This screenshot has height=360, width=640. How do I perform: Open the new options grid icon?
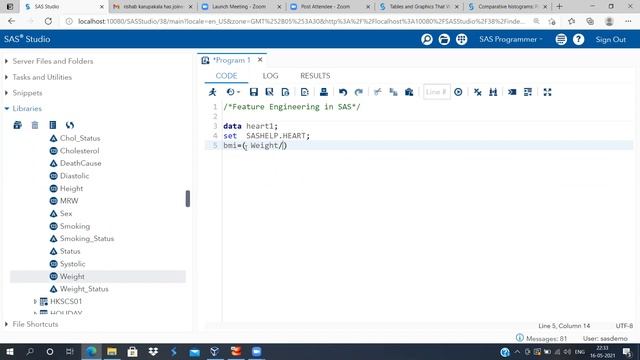click(462, 39)
